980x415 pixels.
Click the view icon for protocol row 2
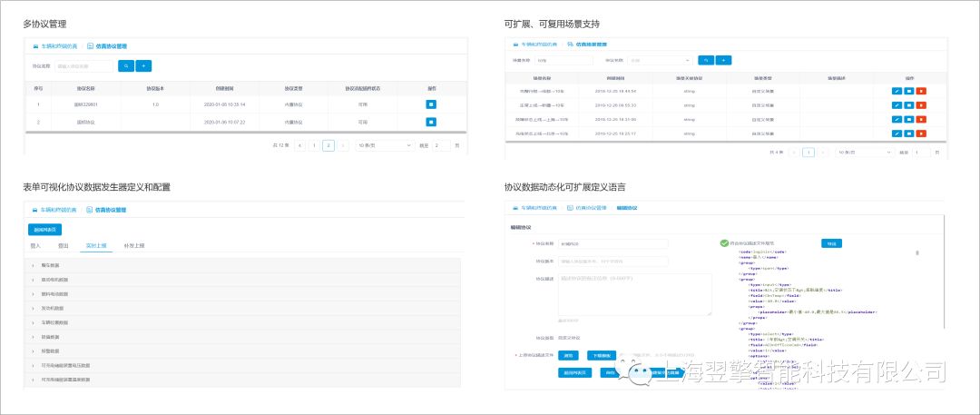[431, 122]
